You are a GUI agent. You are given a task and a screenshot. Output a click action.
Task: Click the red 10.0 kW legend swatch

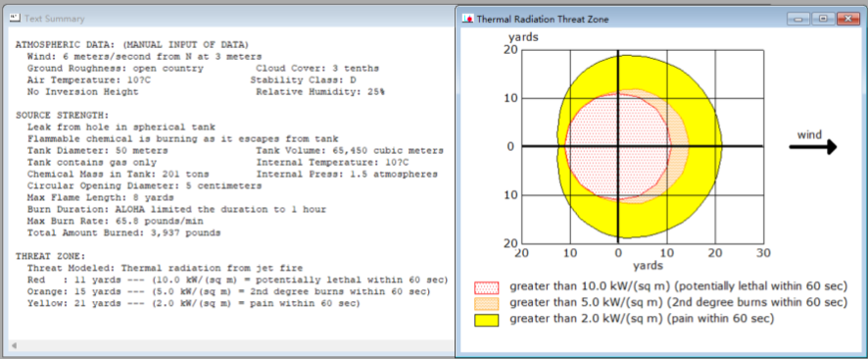click(487, 287)
